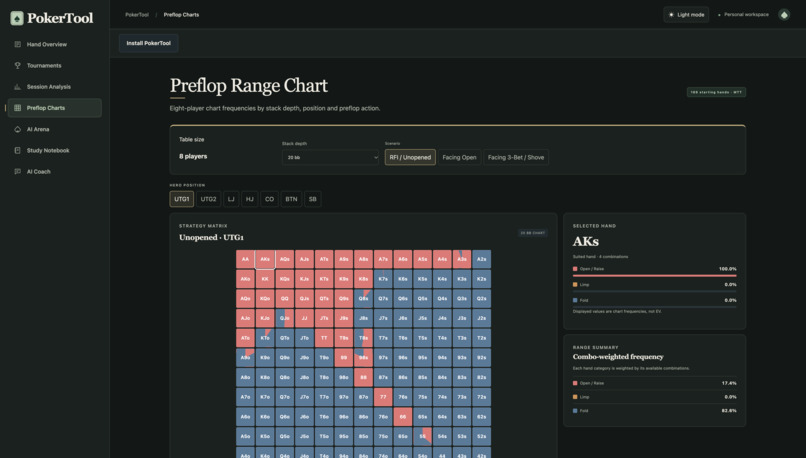Select the JJ hand cell

click(x=304, y=318)
